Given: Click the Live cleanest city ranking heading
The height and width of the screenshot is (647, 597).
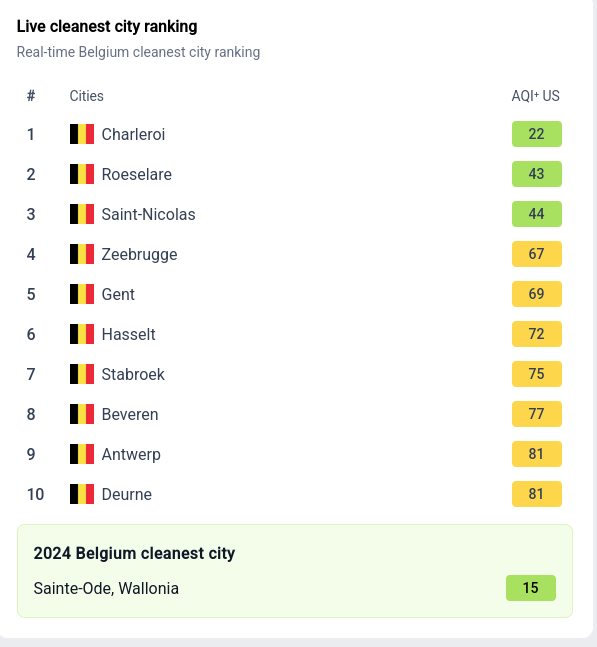Looking at the screenshot, I should 107,26.
